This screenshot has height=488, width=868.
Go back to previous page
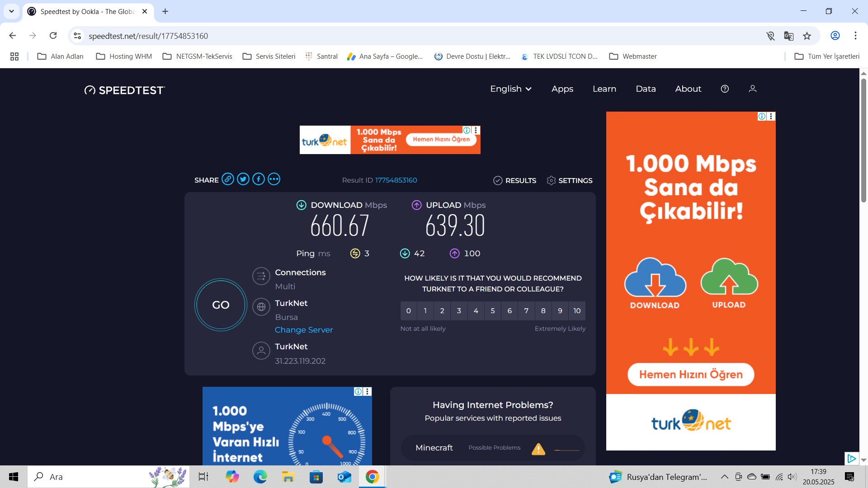point(13,36)
